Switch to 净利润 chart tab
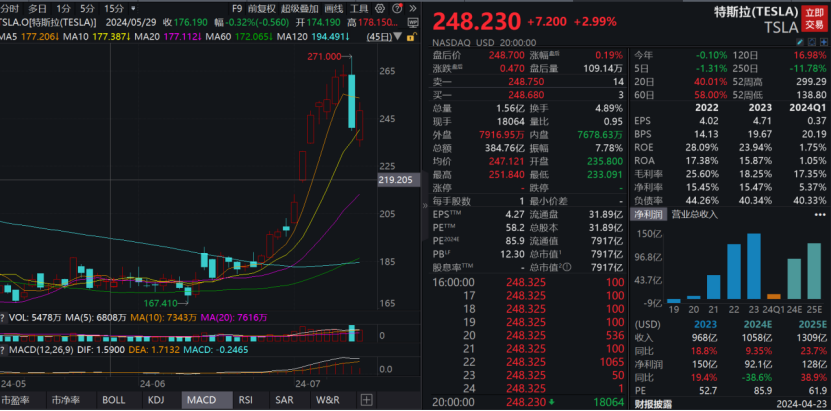 (x=648, y=215)
